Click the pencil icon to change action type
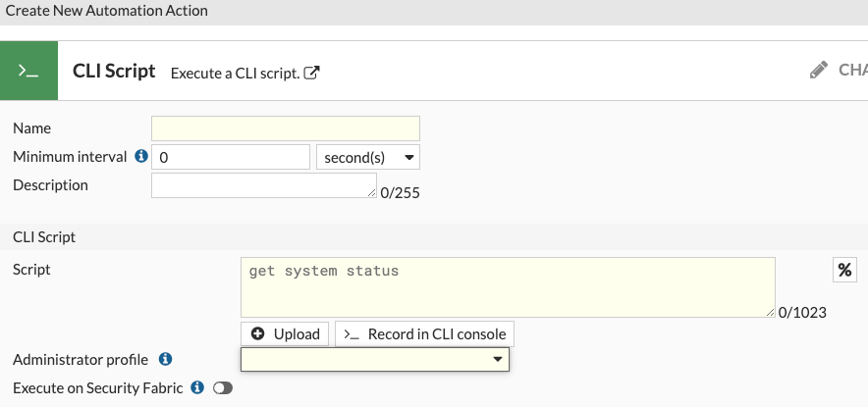 tap(819, 71)
